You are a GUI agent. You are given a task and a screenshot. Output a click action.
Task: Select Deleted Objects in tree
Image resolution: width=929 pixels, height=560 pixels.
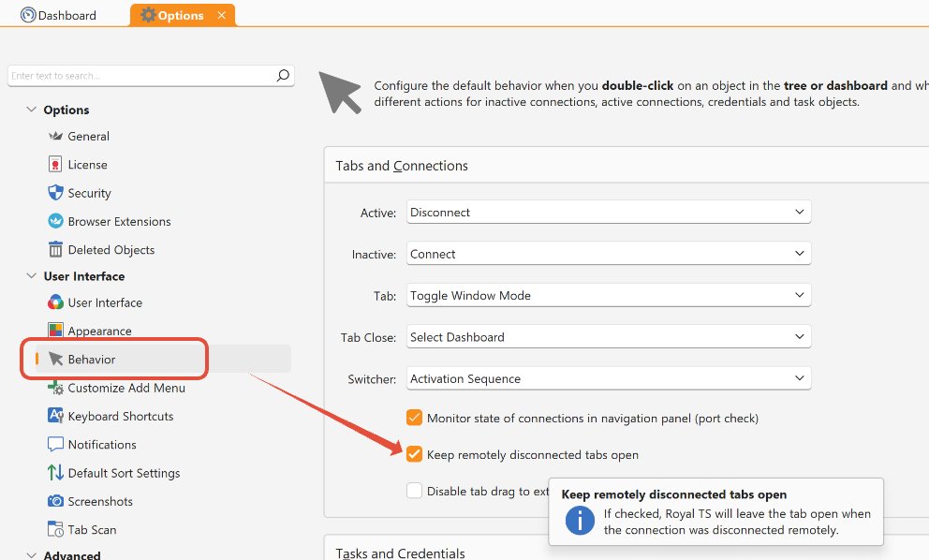111,250
